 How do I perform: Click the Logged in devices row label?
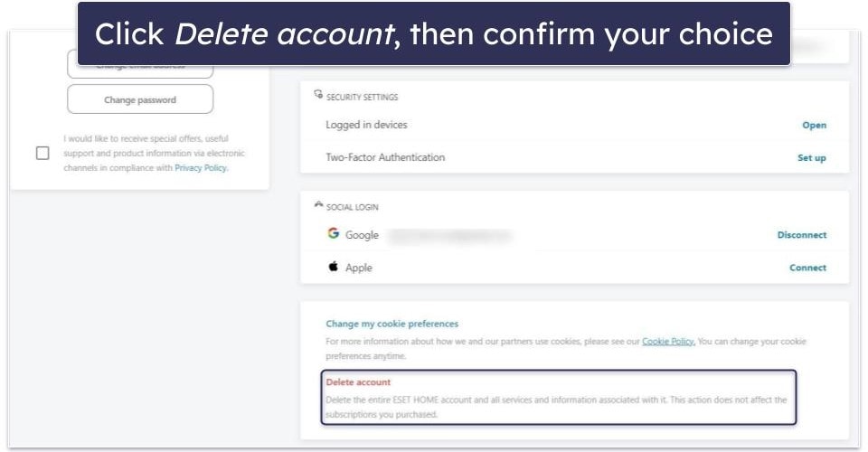pos(366,125)
